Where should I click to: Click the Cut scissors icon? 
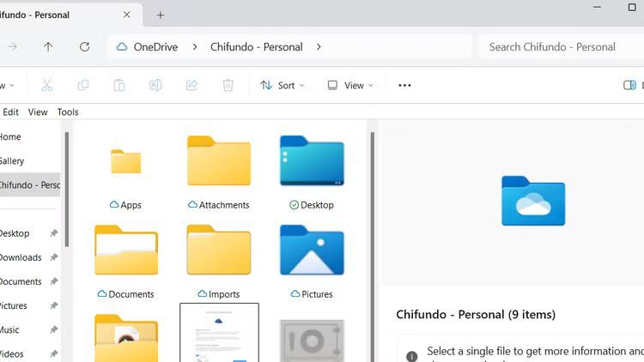coord(46,85)
